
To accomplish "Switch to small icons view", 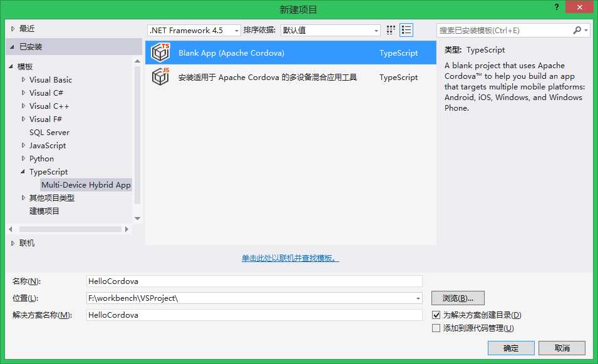I will point(391,30).
